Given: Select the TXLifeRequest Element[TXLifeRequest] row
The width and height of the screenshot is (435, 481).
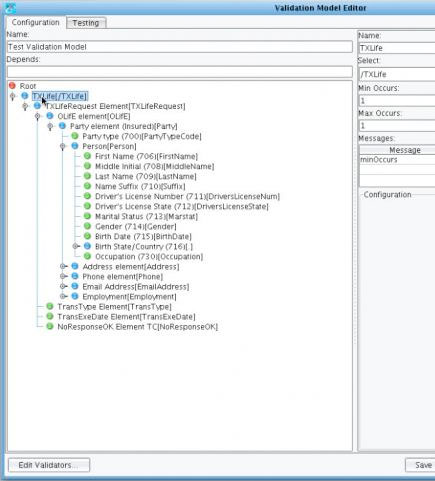Looking at the screenshot, I should [x=115, y=106].
